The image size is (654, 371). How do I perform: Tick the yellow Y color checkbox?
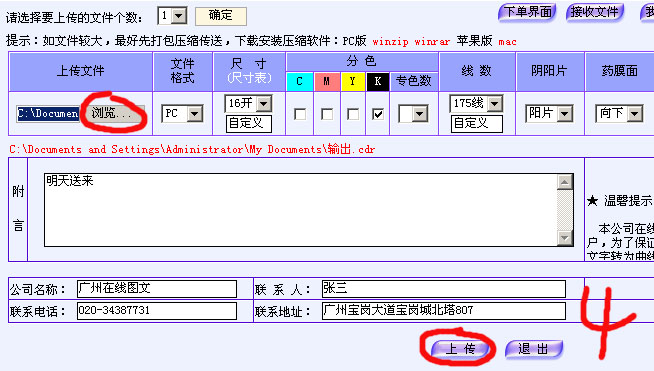point(353,114)
